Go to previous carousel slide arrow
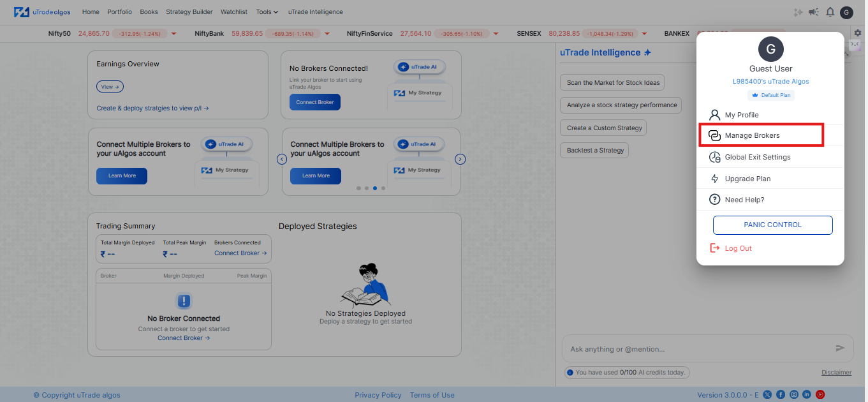The height and width of the screenshot is (402, 868). [282, 159]
